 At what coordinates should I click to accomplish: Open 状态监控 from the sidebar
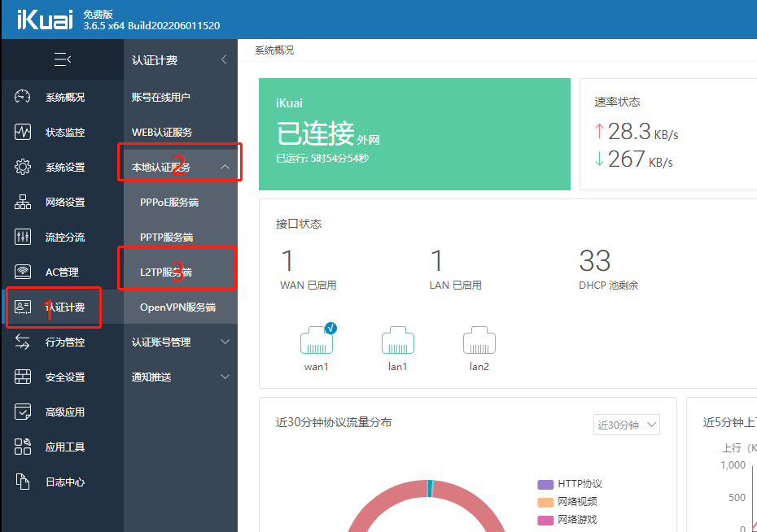pos(49,131)
